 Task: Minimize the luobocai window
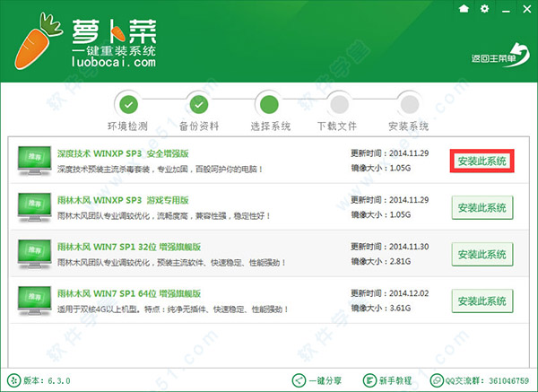[x=506, y=11]
